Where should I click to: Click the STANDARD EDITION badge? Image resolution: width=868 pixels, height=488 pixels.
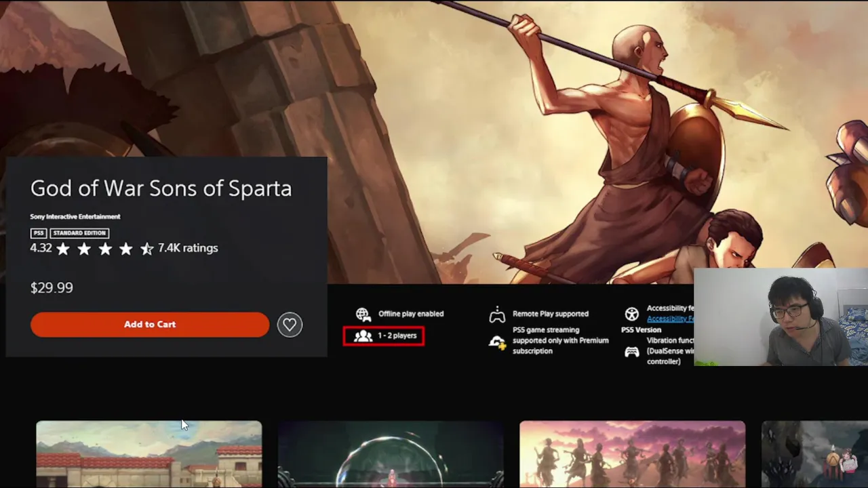point(79,233)
